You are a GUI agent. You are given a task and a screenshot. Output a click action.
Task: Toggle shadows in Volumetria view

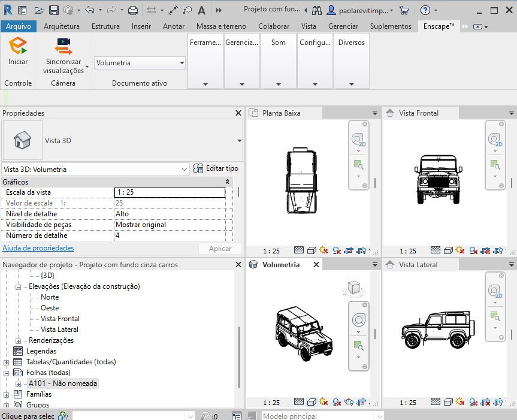(336, 402)
